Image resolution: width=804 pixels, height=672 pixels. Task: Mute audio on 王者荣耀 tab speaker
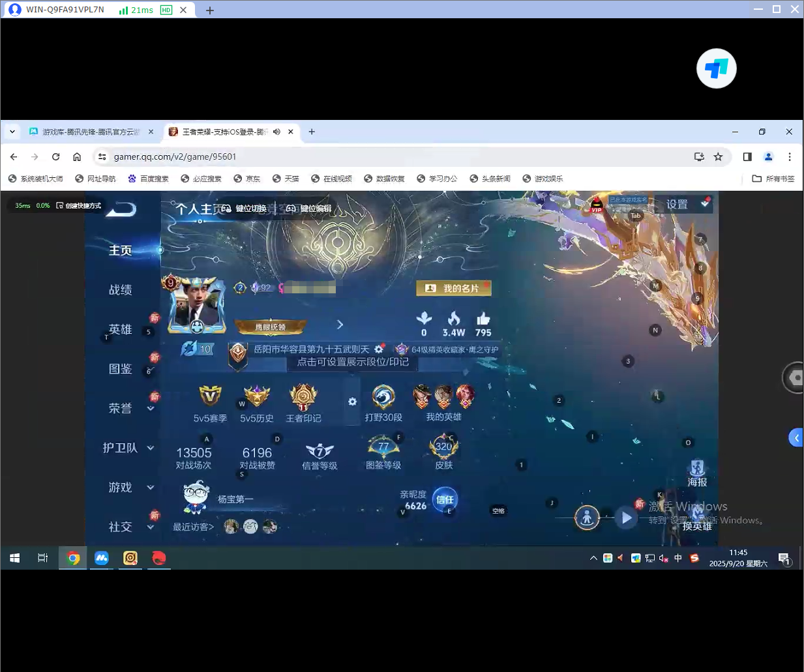point(276,132)
